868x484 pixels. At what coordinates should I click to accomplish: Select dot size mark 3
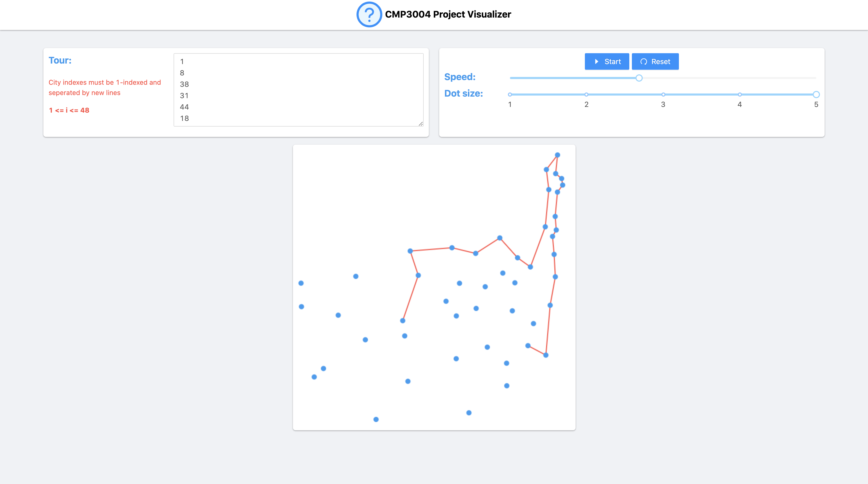663,95
